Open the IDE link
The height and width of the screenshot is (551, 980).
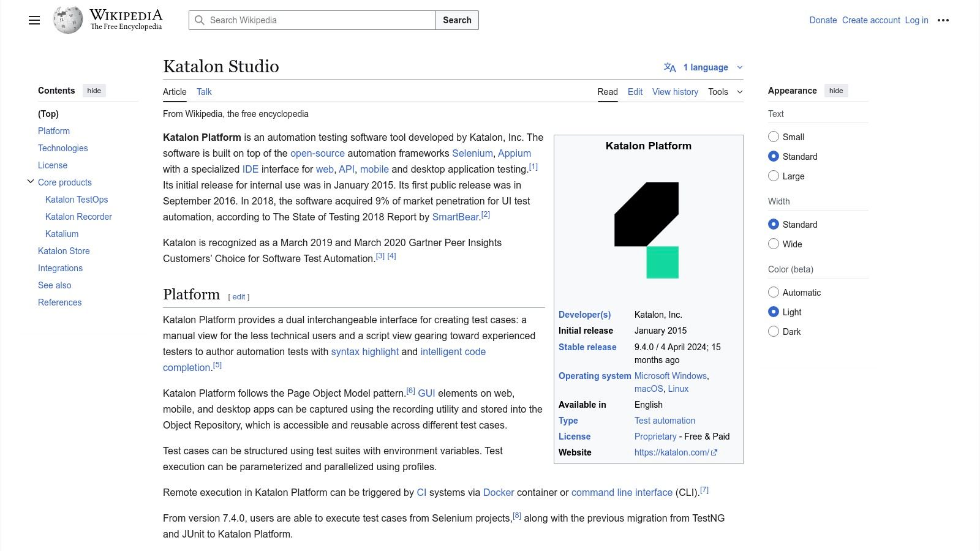tap(251, 169)
